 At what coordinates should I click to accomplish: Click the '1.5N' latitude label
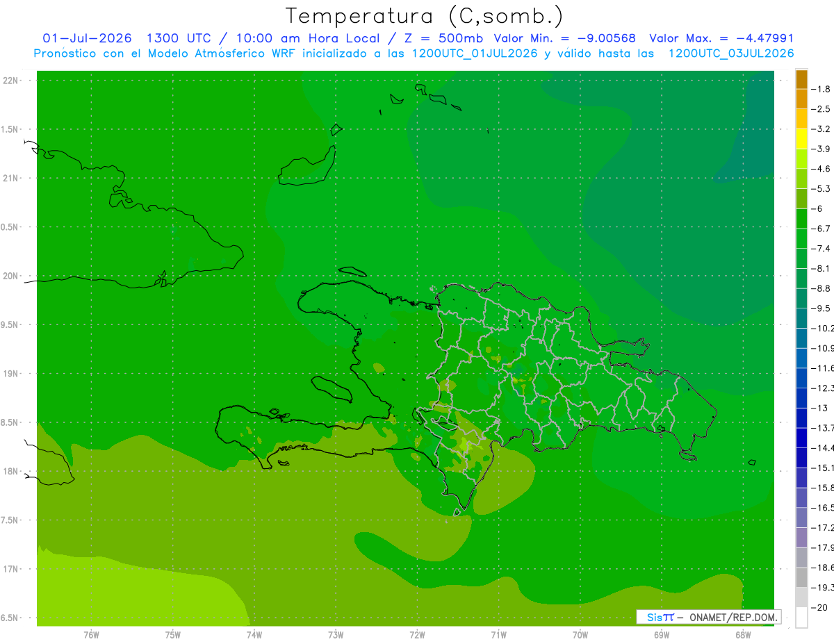pos(10,129)
